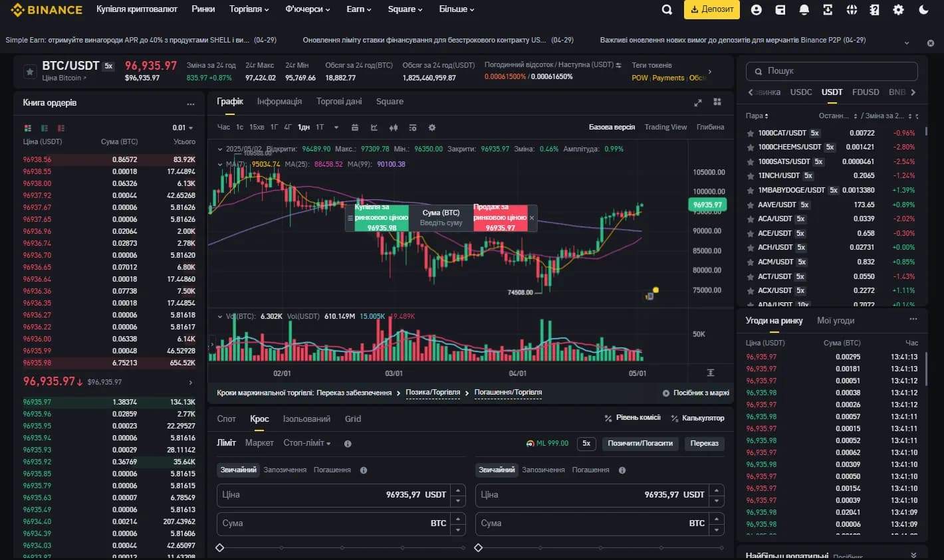Switch to Торгові дані tab

pos(339,102)
